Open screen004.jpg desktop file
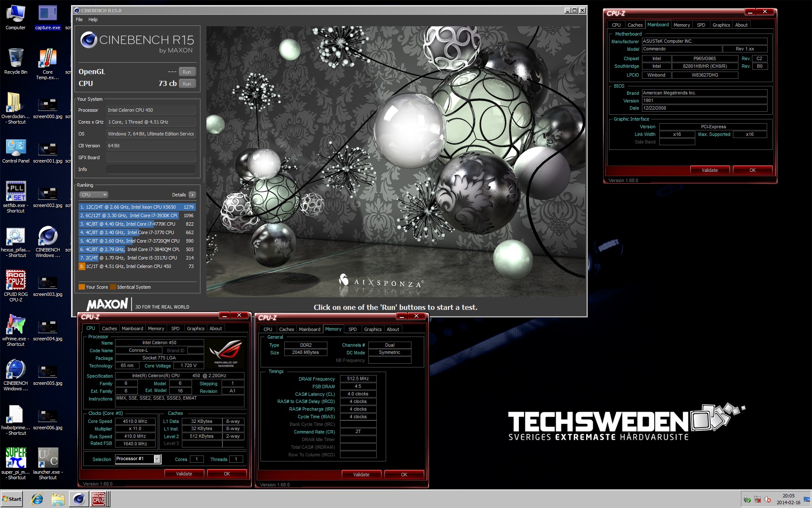812x508 pixels. [48, 330]
